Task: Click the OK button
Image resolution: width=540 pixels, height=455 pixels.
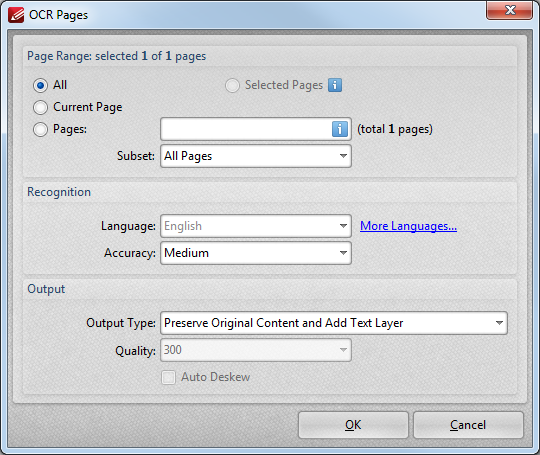Action: click(353, 425)
